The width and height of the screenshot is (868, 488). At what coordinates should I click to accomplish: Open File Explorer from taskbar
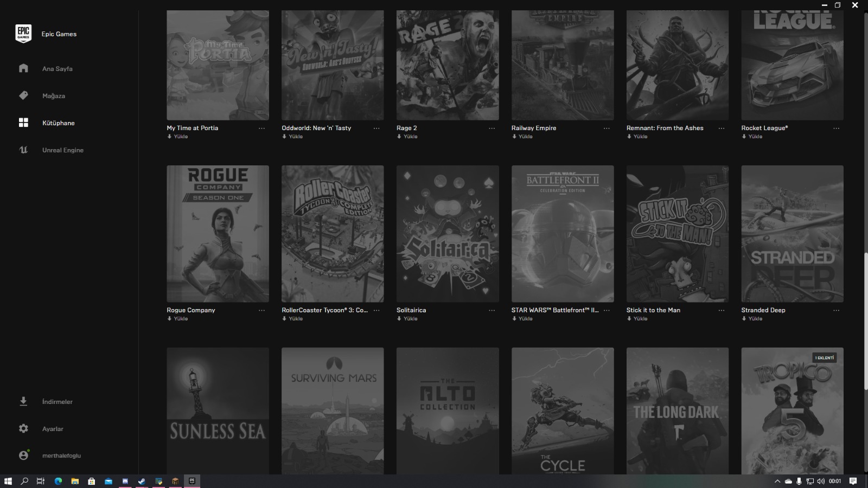[75, 481]
